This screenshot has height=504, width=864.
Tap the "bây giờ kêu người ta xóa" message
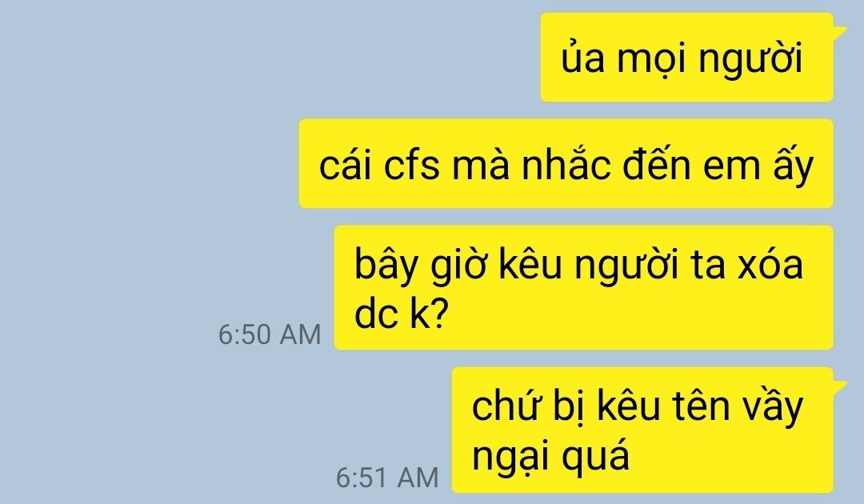coord(583,287)
